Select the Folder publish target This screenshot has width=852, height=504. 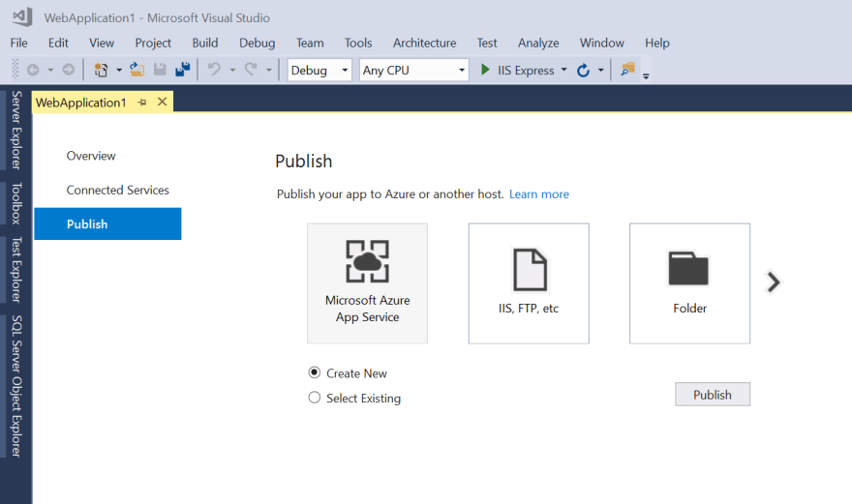[689, 283]
